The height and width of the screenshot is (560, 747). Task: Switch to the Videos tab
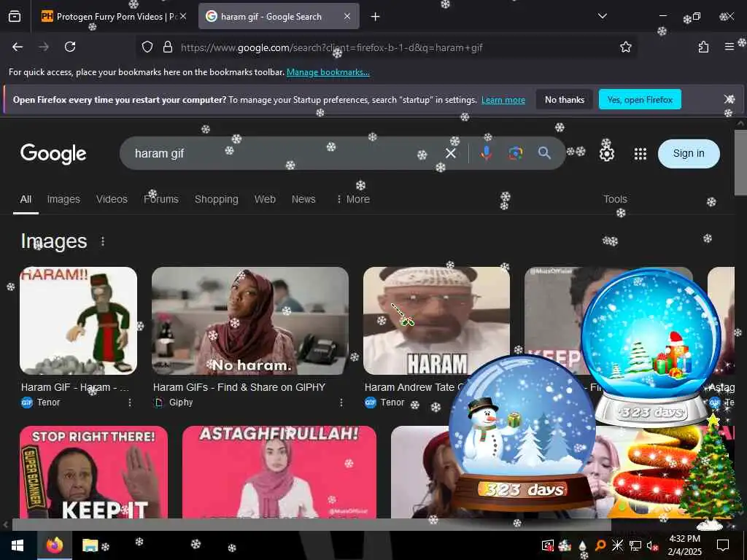click(x=112, y=199)
